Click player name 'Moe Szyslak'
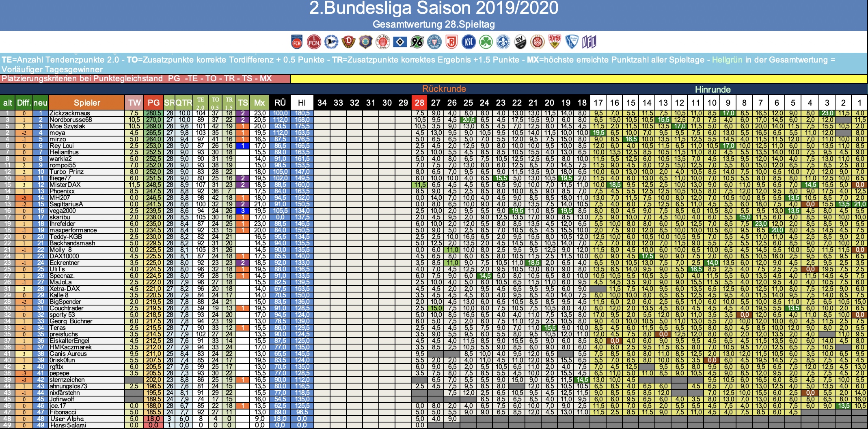Viewport: 868px width, 429px height. pos(67,126)
